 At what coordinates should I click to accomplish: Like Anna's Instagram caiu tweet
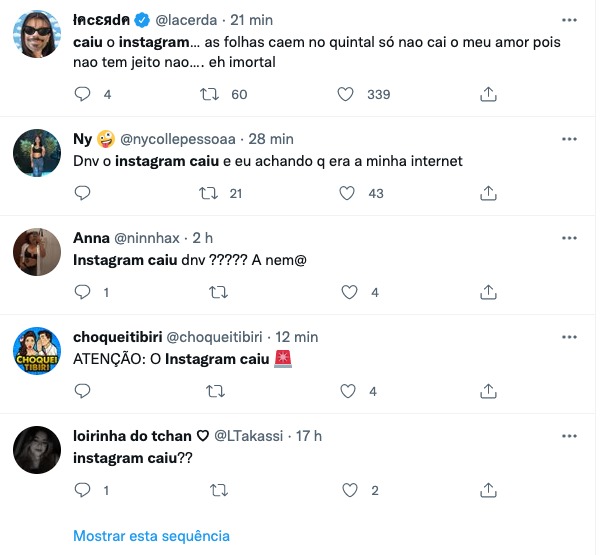[x=348, y=292]
